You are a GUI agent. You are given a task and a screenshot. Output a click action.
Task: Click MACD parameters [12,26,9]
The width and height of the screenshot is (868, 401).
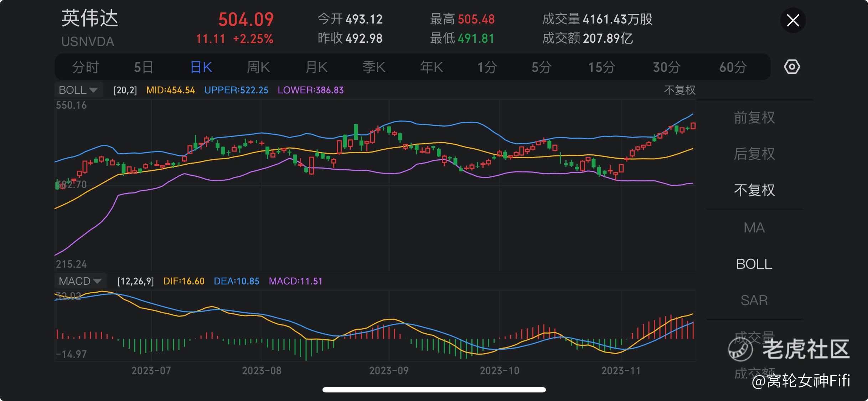point(136,281)
